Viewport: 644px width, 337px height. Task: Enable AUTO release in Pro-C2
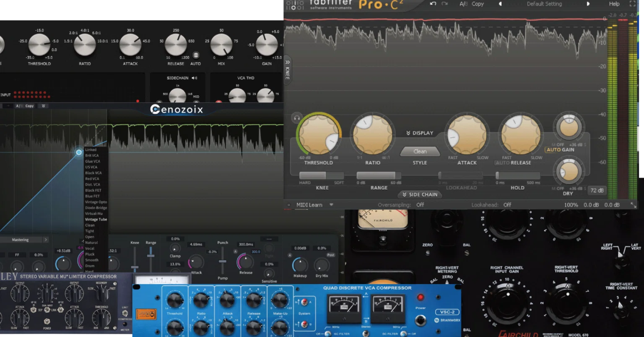point(502,163)
